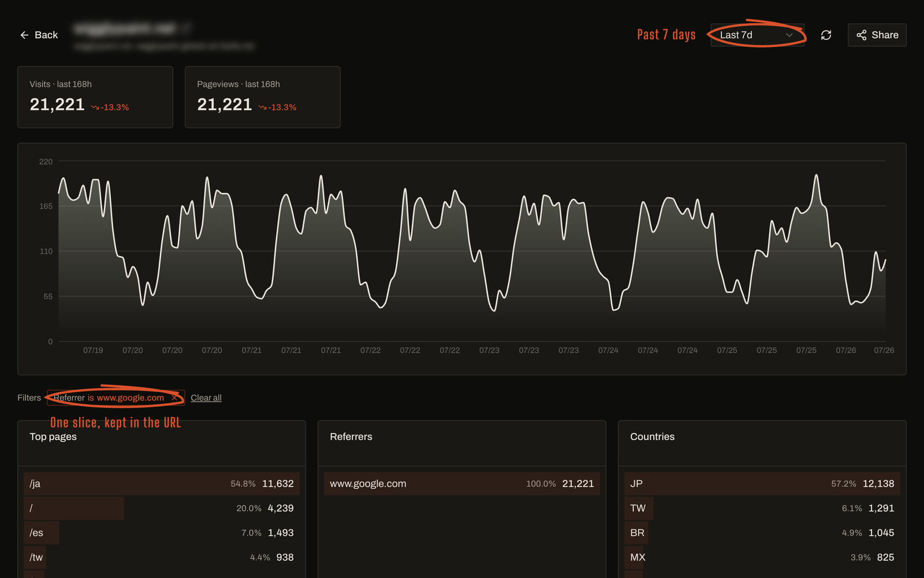
Task: Click the Referrers panel heading
Action: pos(351,437)
